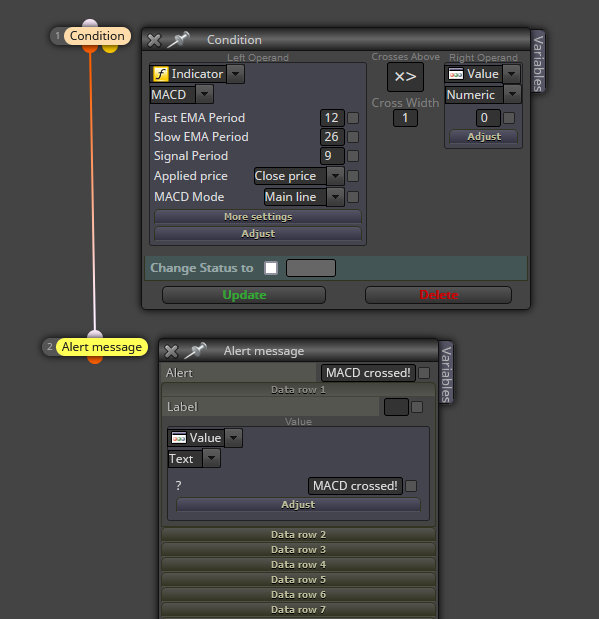Open the Value dropdown in Right Operand
The height and width of the screenshot is (619, 599).
coord(512,74)
